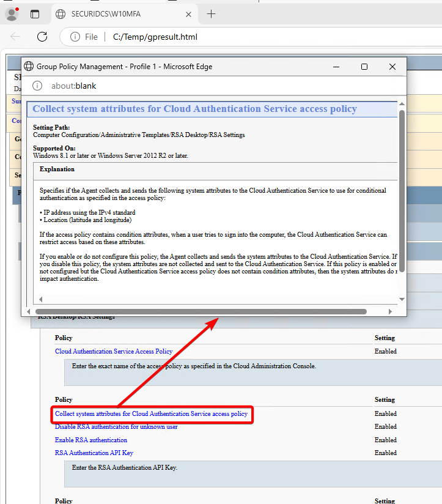Open Collect system attributes policy link
Viewport: 442px width, 504px height.
click(151, 414)
